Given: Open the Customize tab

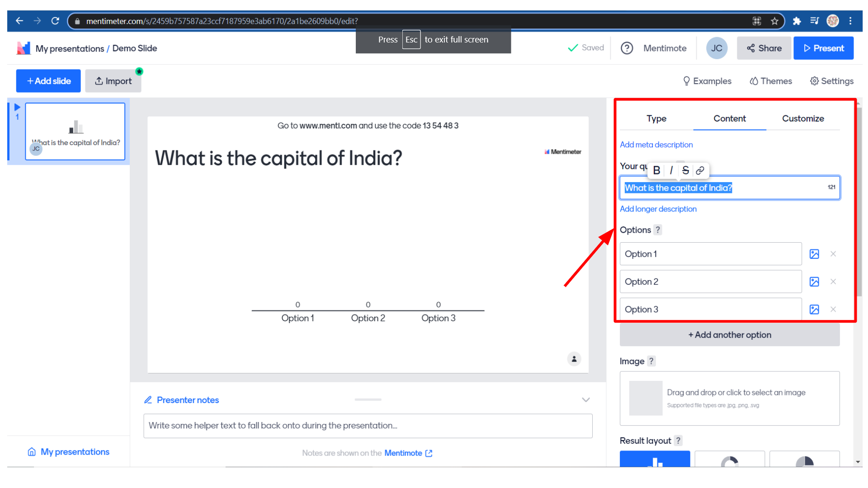Looking at the screenshot, I should [x=803, y=118].
